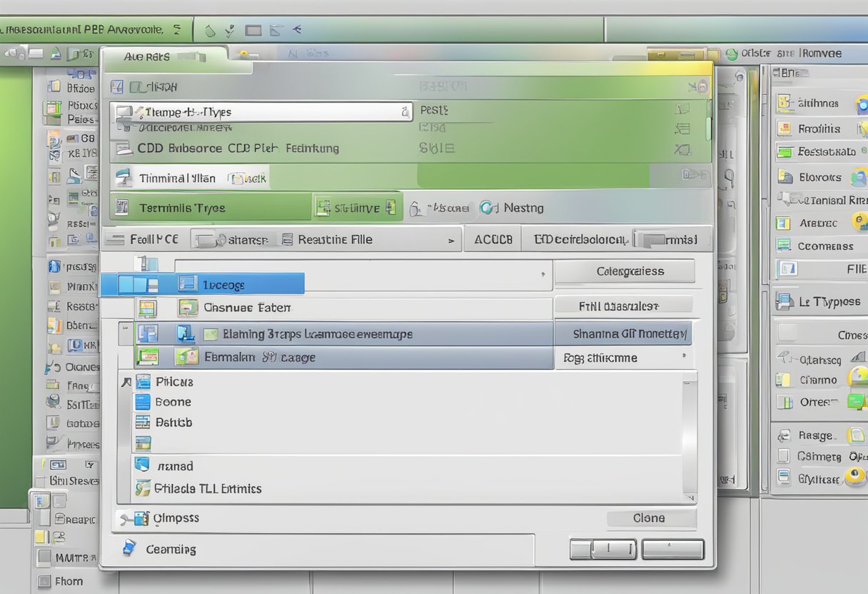Open the dropdown arrow beside Images entry
The image size is (868, 594).
(542, 272)
